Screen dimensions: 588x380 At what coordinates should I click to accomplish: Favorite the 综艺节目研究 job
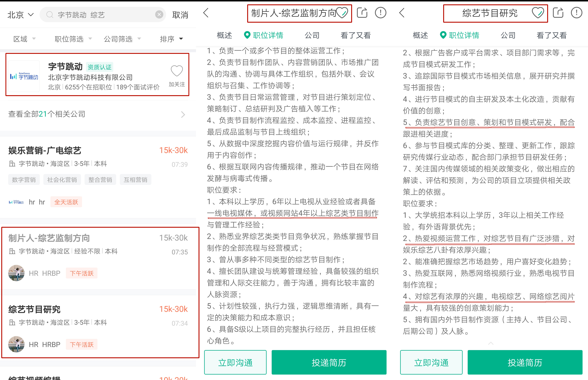[538, 13]
